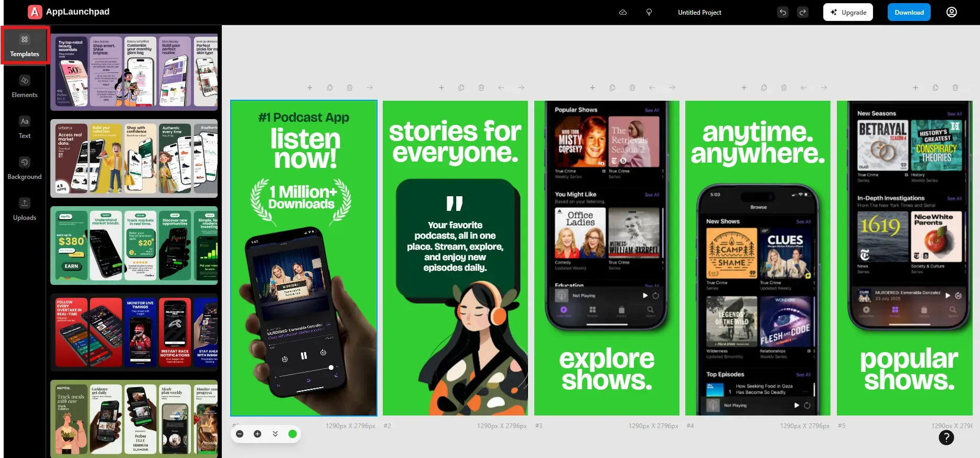
Task: Add a screen after screenshot #2
Action: point(441,88)
